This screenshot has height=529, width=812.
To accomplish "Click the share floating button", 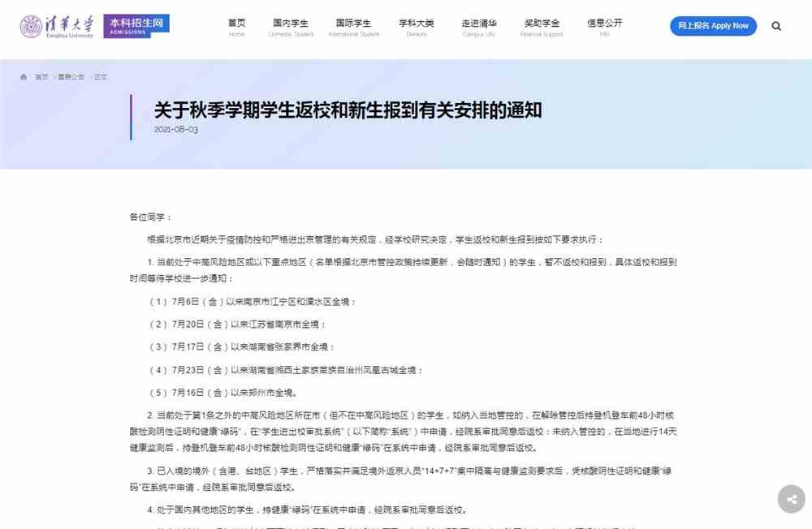I will point(791,499).
